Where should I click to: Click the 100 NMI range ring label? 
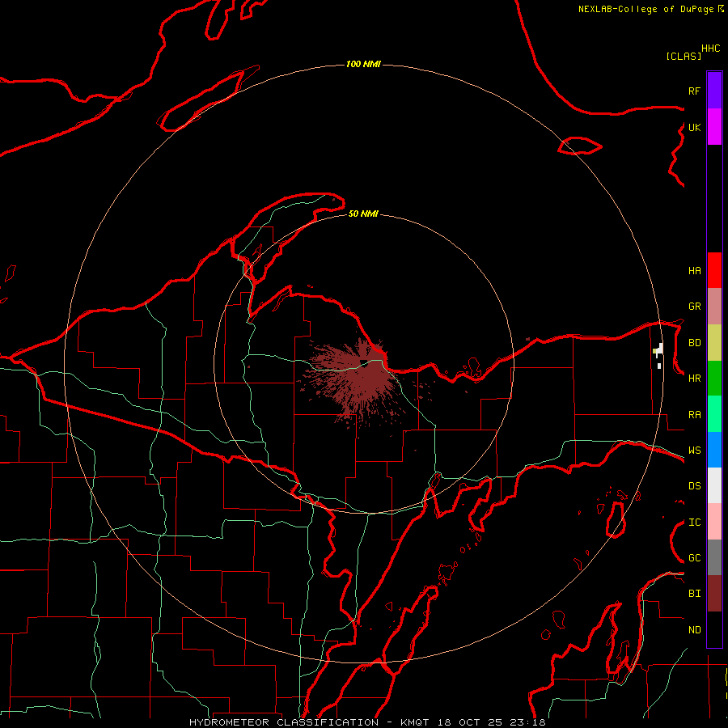click(x=363, y=64)
